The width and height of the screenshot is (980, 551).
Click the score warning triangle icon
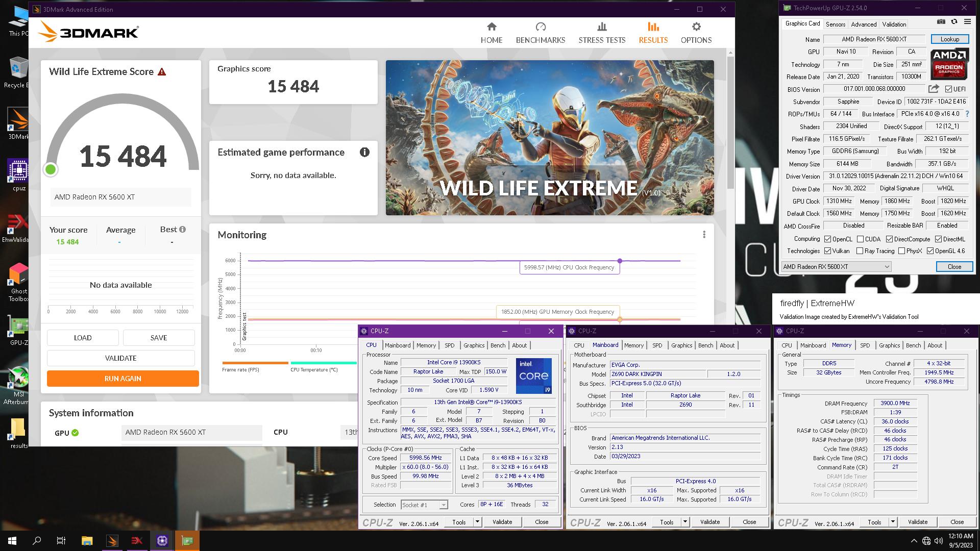(x=162, y=72)
